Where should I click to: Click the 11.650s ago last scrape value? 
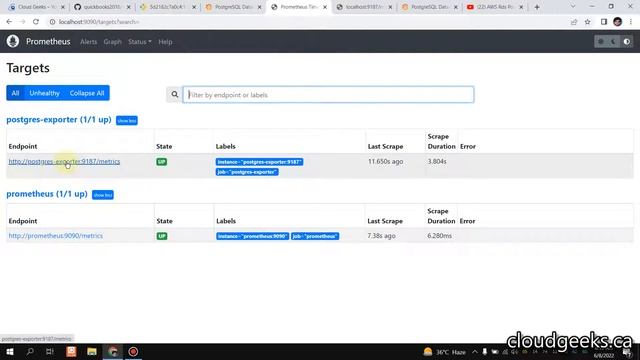click(385, 161)
